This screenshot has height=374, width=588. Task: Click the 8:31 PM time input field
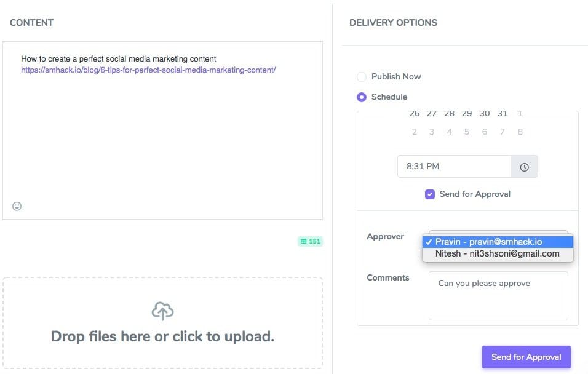453,167
